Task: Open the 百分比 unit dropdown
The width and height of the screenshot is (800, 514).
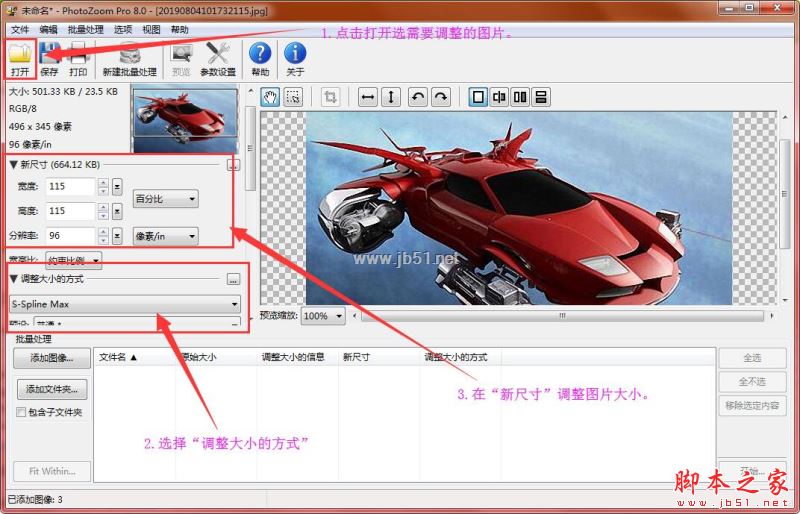Action: (165, 199)
